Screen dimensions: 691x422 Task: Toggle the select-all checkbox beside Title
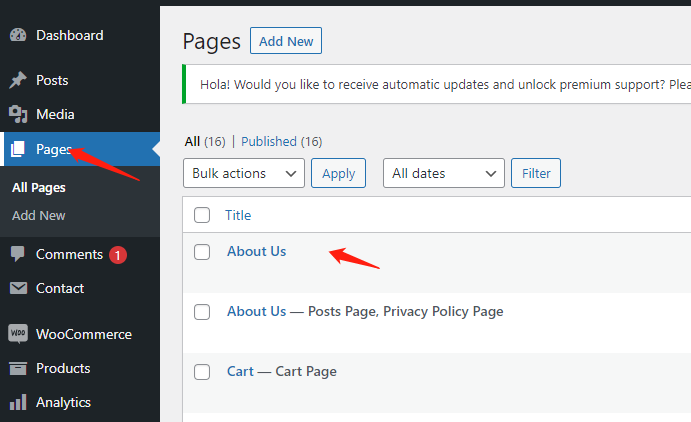tap(202, 215)
